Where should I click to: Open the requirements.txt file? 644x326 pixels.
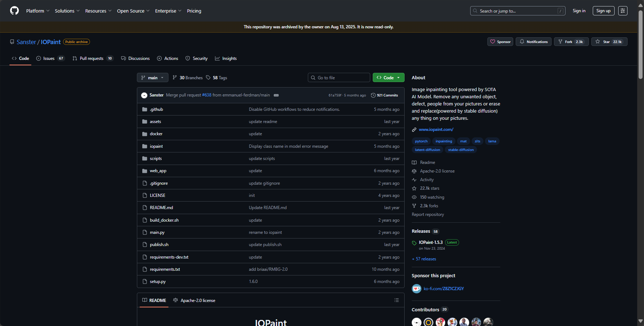165,269
